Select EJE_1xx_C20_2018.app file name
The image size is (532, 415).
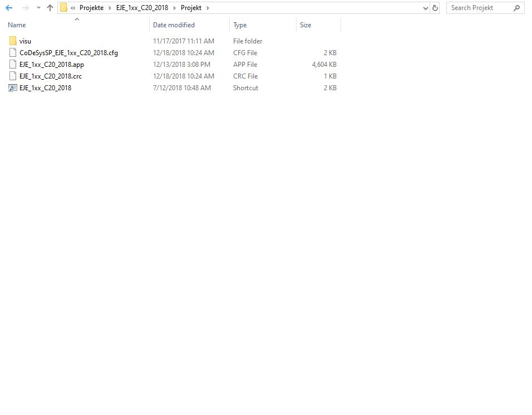click(x=52, y=65)
